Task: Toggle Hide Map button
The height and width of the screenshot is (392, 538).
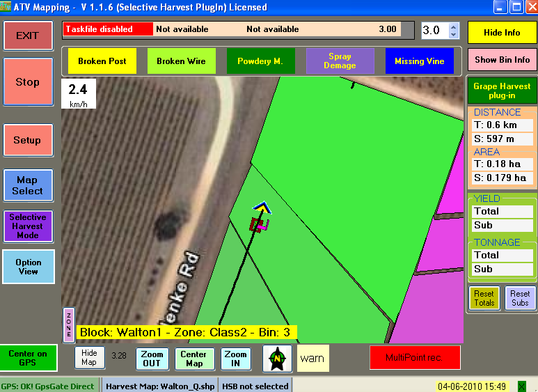Action: pyautogui.click(x=89, y=358)
